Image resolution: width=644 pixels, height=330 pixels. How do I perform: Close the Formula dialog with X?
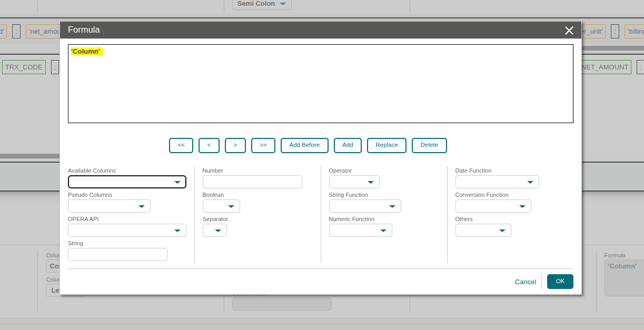coord(569,31)
